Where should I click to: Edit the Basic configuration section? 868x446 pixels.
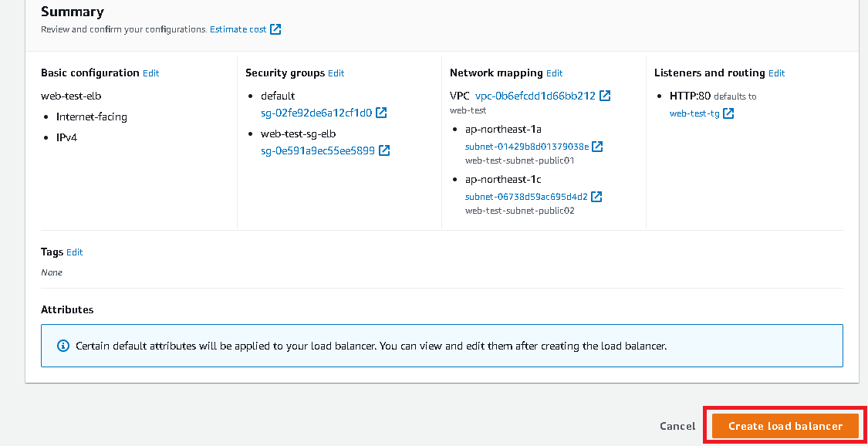coord(150,73)
